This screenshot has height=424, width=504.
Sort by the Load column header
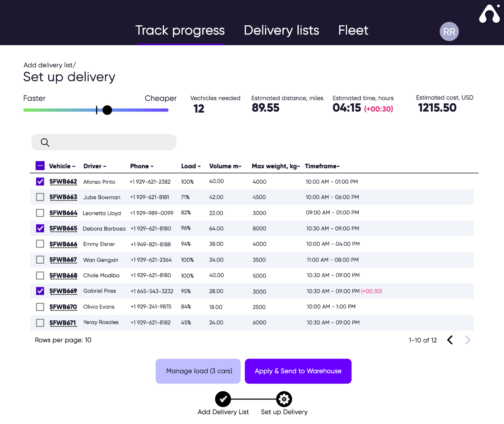click(x=191, y=166)
